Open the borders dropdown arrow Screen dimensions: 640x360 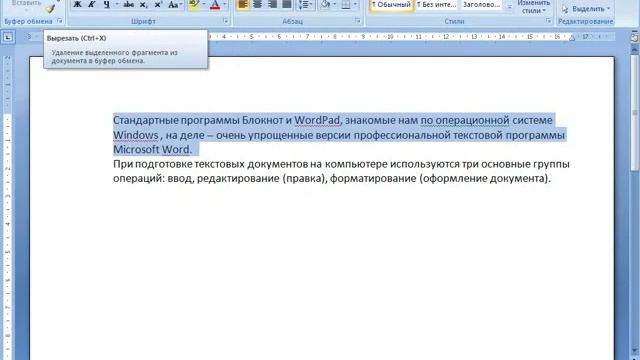pyautogui.click(x=355, y=5)
